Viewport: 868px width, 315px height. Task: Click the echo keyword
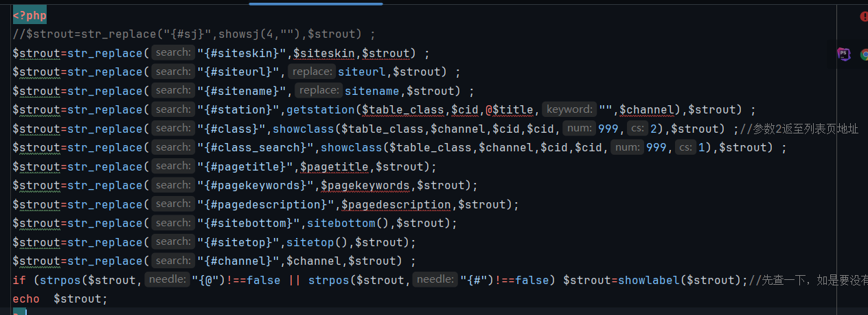coord(26,298)
